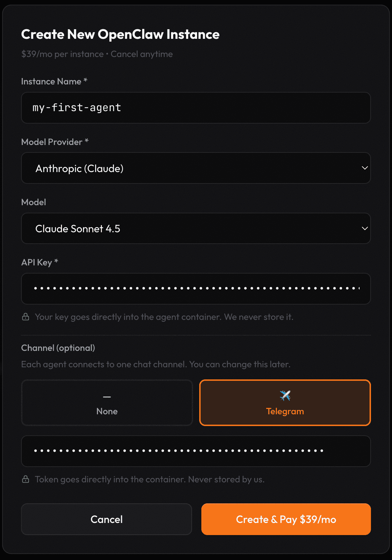Click the lock icon beside the API key notice
The image size is (392, 560).
pyautogui.click(x=25, y=316)
